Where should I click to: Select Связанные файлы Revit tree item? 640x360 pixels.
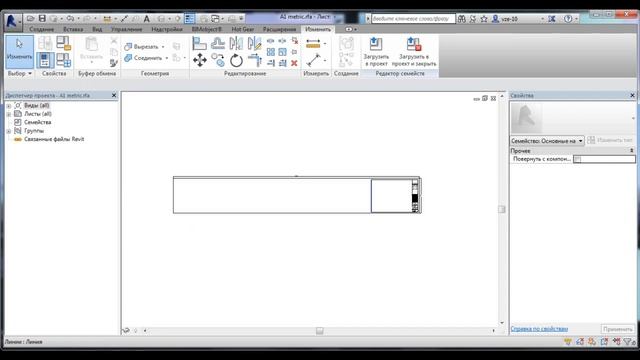point(54,139)
